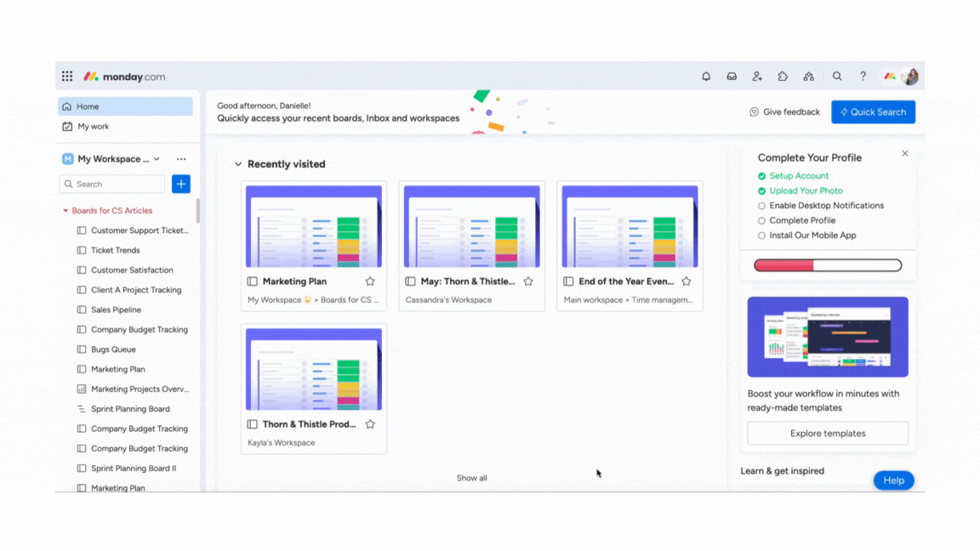The height and width of the screenshot is (551, 980).
Task: Click the invite members icon
Action: (x=757, y=77)
